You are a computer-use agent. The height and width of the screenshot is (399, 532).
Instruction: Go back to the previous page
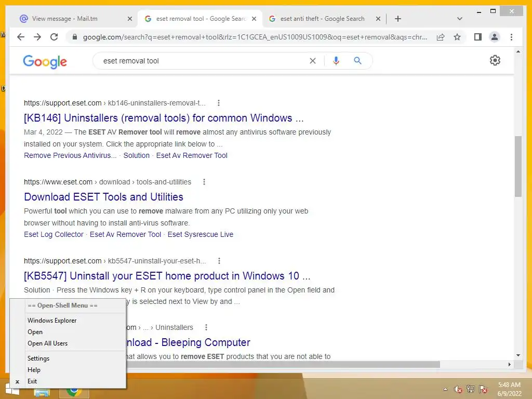point(21,37)
